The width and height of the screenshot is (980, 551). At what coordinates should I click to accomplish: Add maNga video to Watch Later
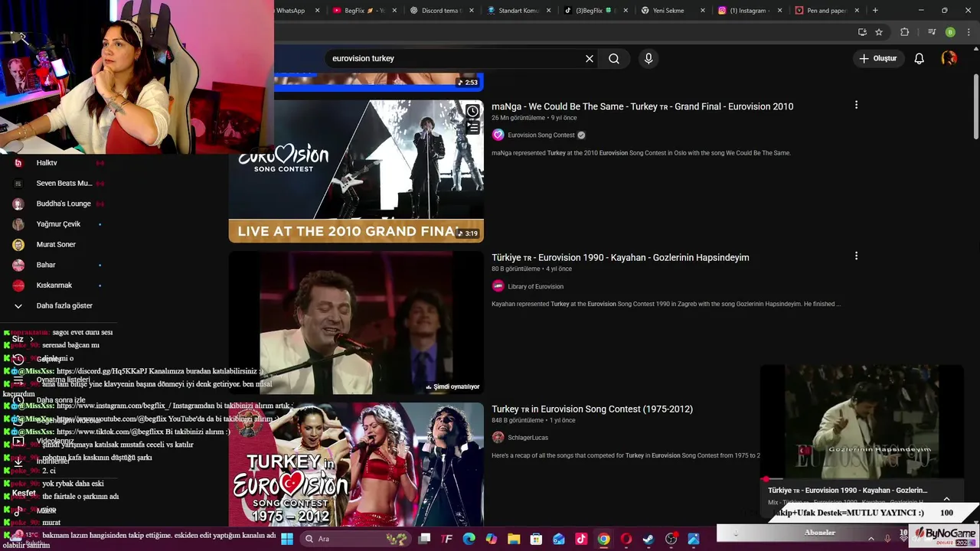(x=472, y=112)
